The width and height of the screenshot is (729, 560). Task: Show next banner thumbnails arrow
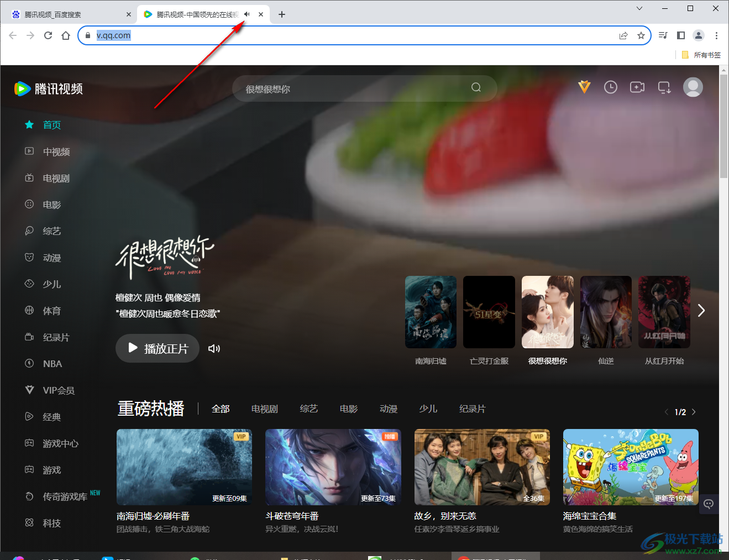[701, 311]
